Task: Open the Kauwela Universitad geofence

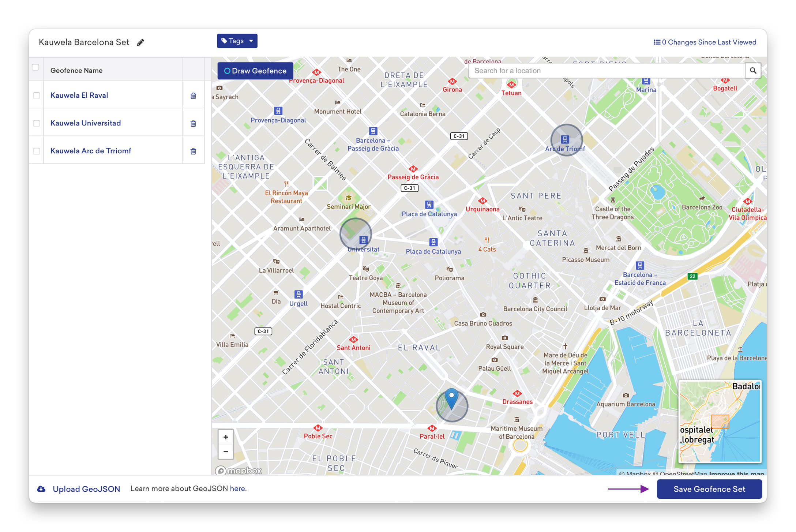Action: (86, 123)
